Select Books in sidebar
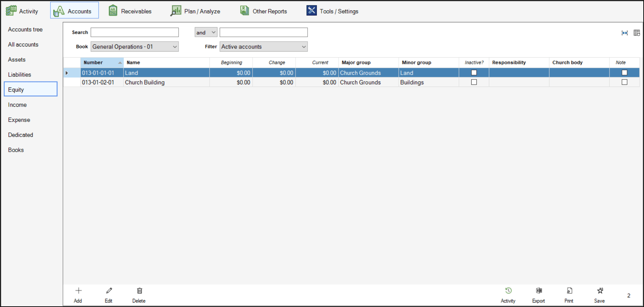 pos(16,150)
